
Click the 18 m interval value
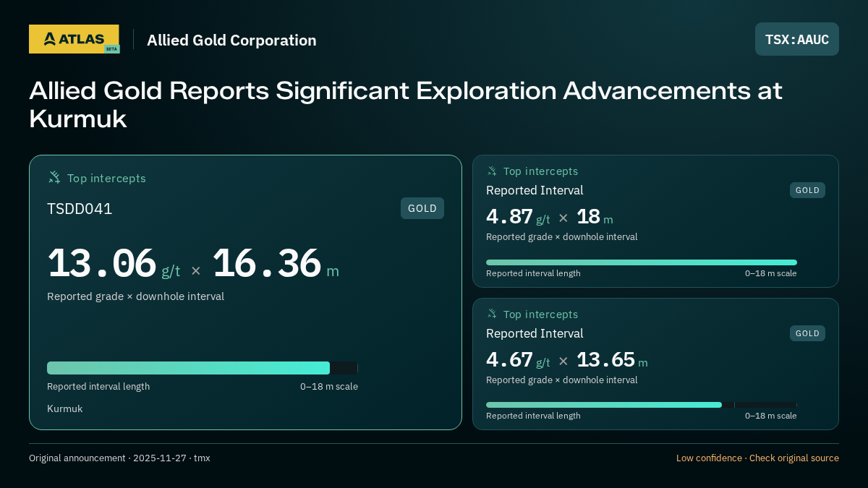pos(595,217)
